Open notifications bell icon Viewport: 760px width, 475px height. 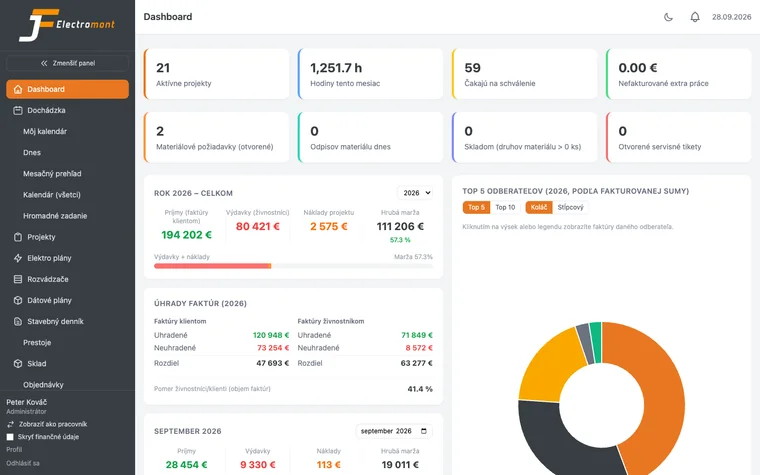[695, 17]
